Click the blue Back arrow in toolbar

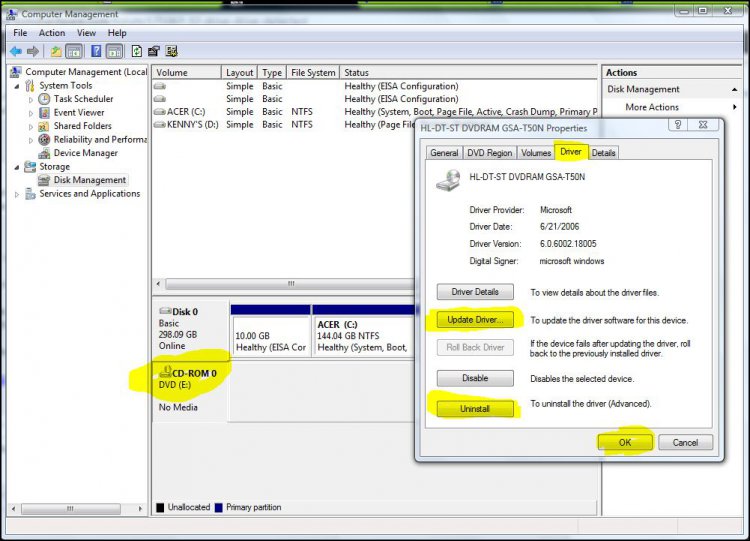pyautogui.click(x=16, y=51)
